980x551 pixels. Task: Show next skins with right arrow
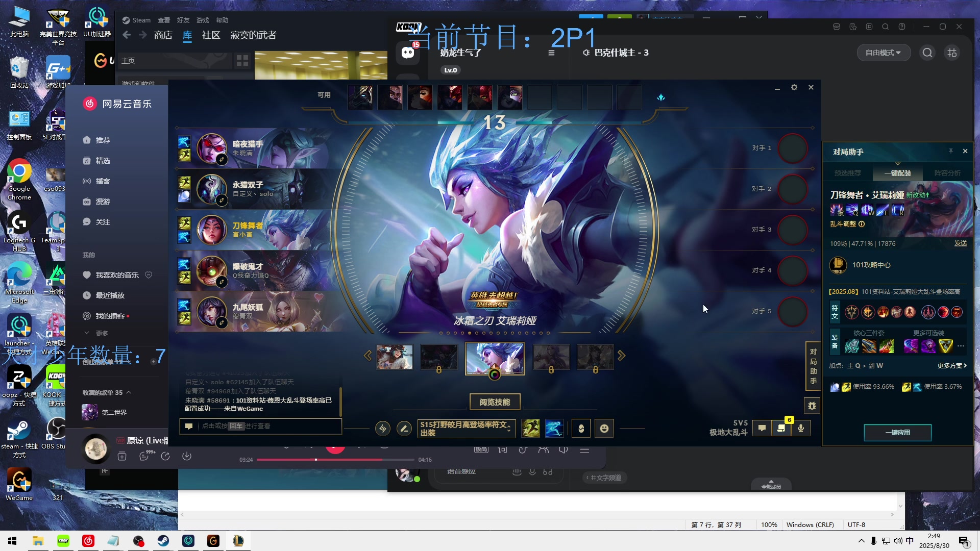[621, 356]
